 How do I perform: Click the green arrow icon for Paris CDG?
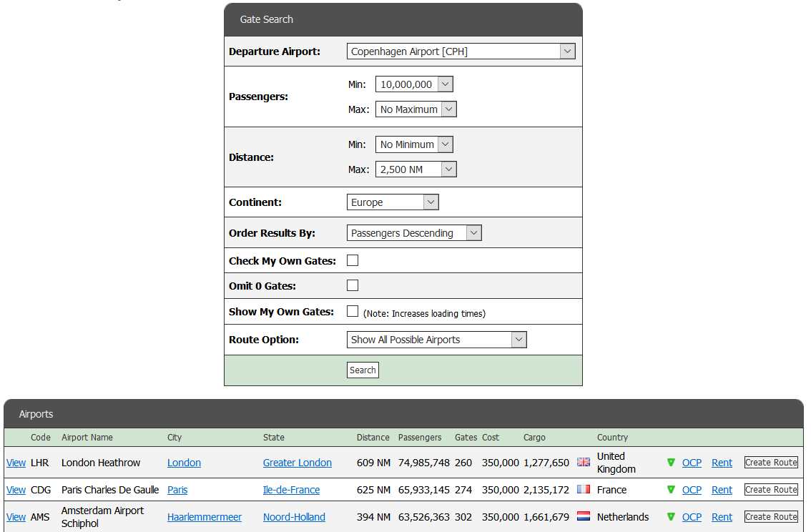point(670,490)
